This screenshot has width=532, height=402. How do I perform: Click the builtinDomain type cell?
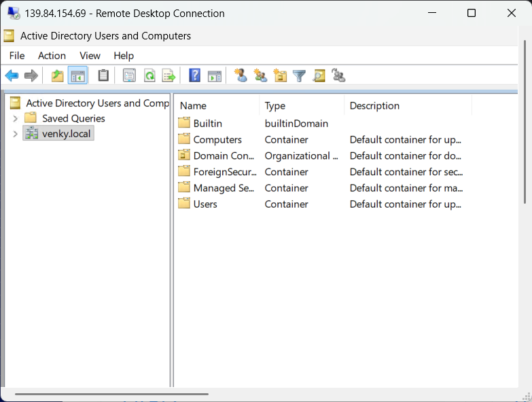click(x=296, y=124)
